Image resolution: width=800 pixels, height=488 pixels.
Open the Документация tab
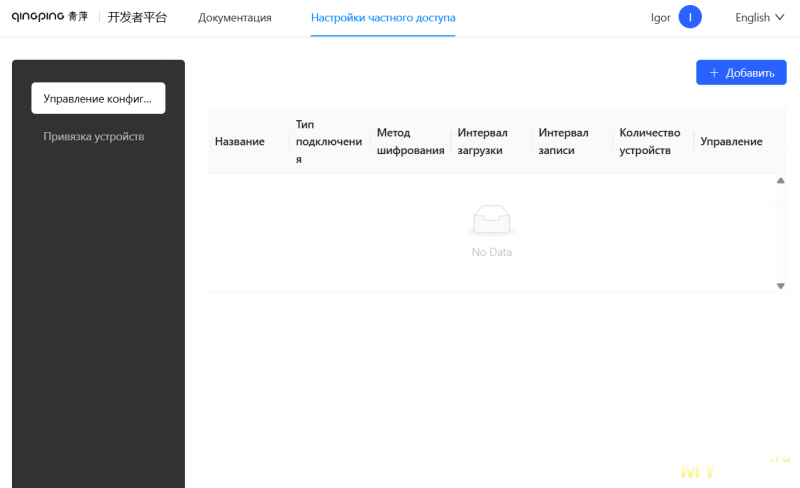click(234, 18)
